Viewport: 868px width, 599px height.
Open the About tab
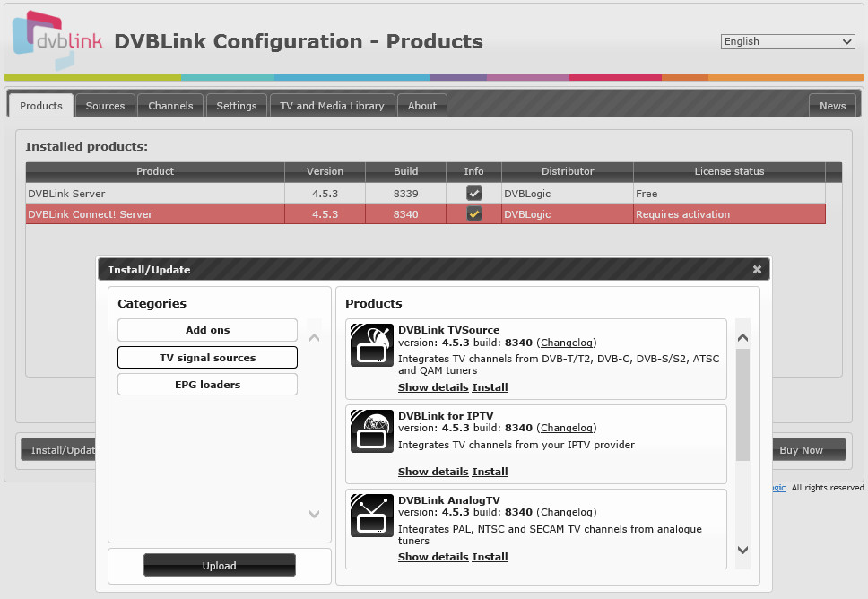pos(422,105)
